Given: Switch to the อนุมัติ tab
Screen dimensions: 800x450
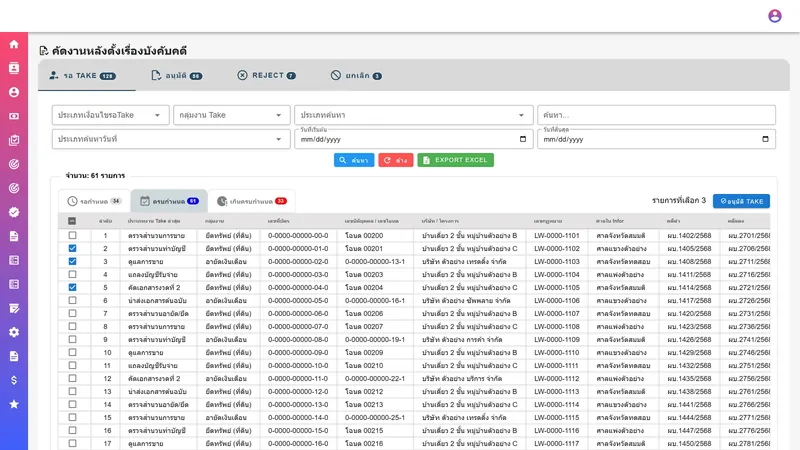Looking at the screenshot, I should (x=177, y=76).
